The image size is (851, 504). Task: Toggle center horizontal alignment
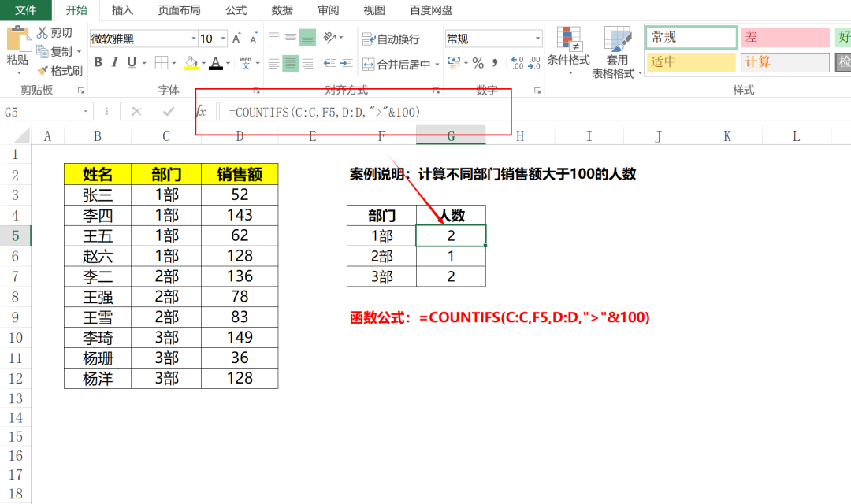[x=291, y=64]
